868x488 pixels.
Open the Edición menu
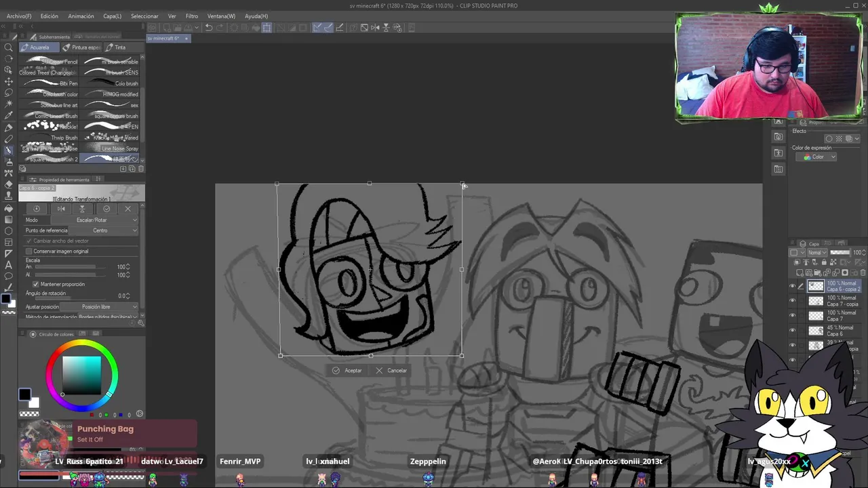(x=49, y=16)
